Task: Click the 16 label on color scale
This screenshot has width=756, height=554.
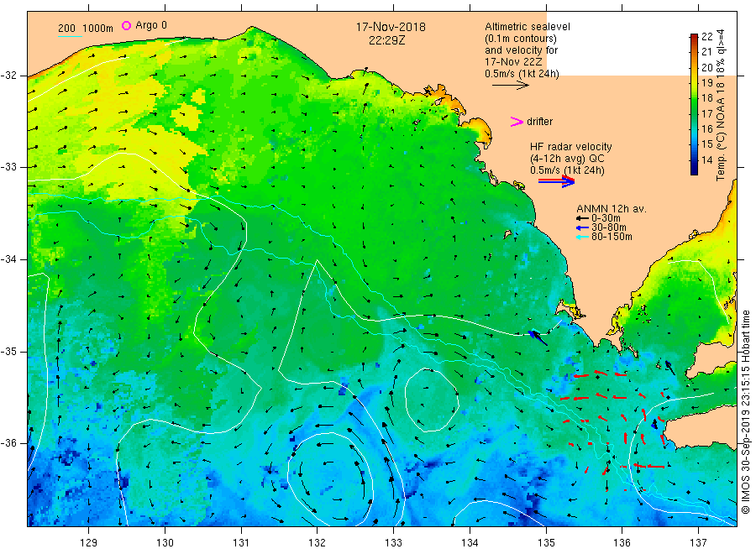Action: click(x=706, y=129)
